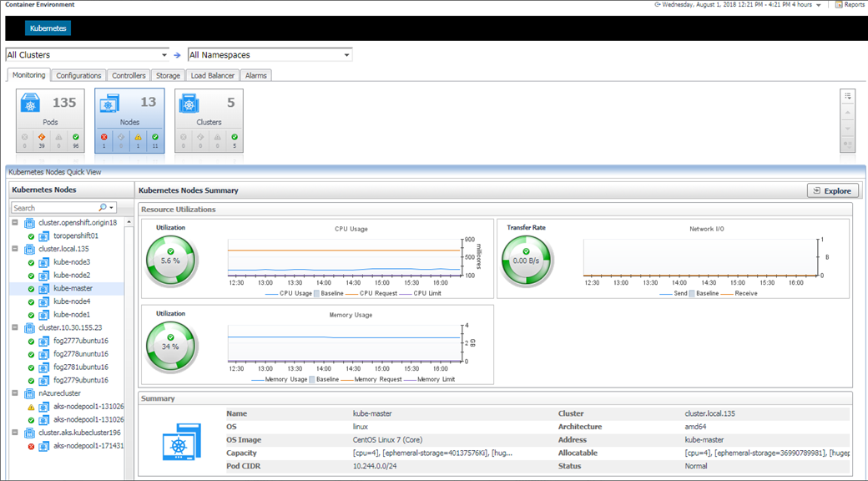The width and height of the screenshot is (868, 481).
Task: Open the search options dropdown arrow
Action: tap(113, 208)
